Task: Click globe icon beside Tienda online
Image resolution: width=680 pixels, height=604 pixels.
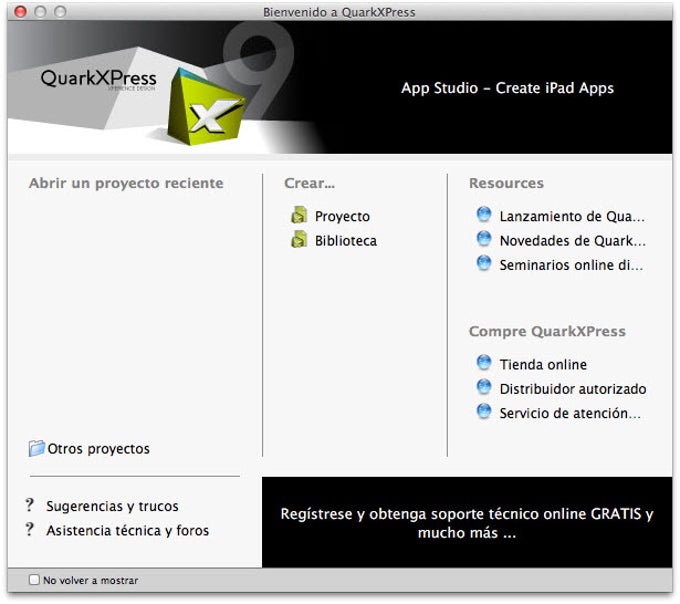Action: (x=484, y=363)
